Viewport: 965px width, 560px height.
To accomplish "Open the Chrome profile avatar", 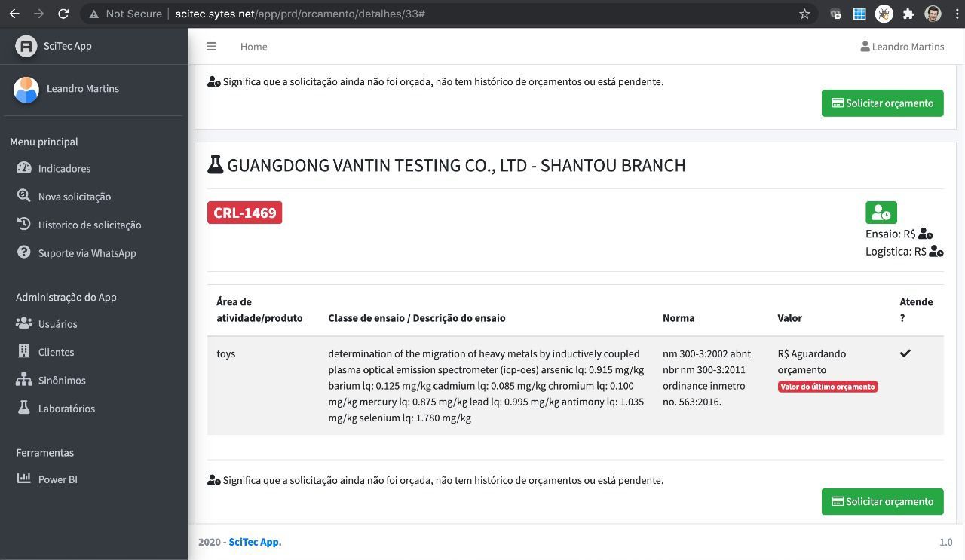I will 933,14.
